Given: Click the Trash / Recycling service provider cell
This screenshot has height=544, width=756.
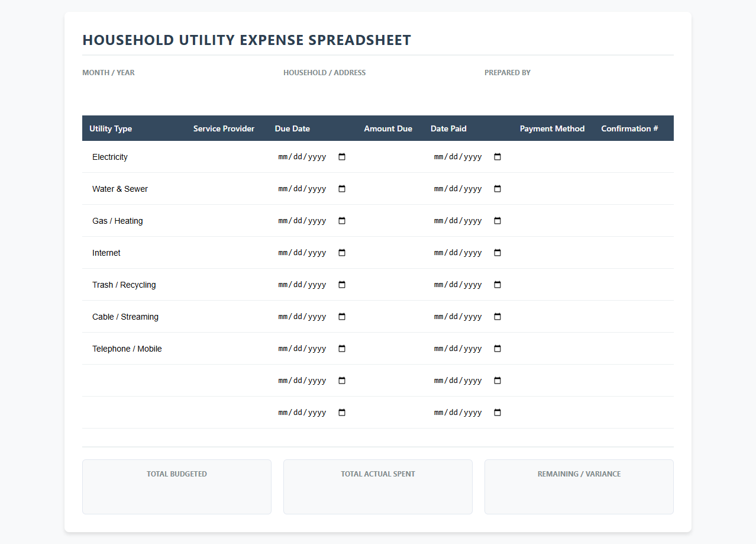Looking at the screenshot, I should tap(227, 285).
